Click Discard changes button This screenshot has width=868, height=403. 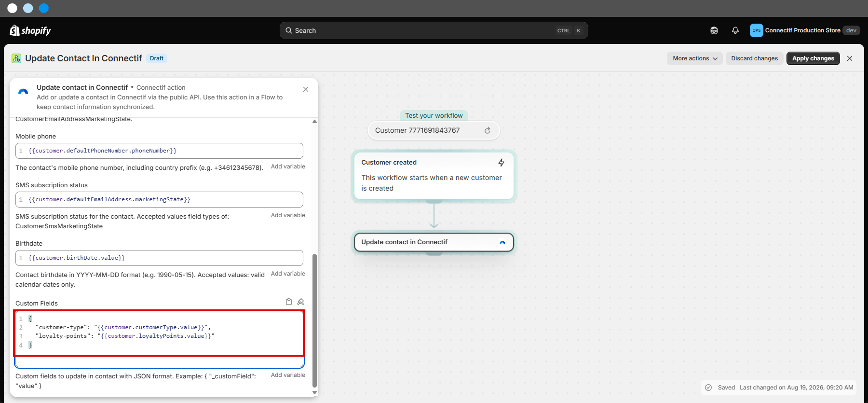point(754,58)
